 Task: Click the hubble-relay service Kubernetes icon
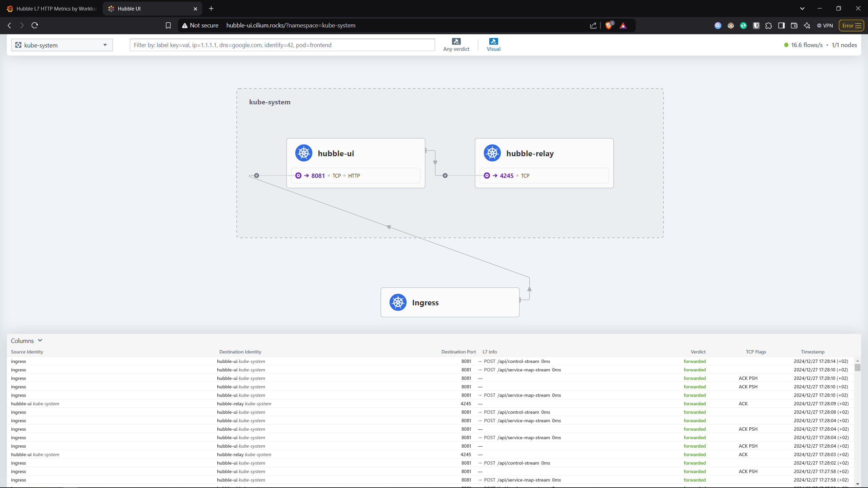pos(492,153)
